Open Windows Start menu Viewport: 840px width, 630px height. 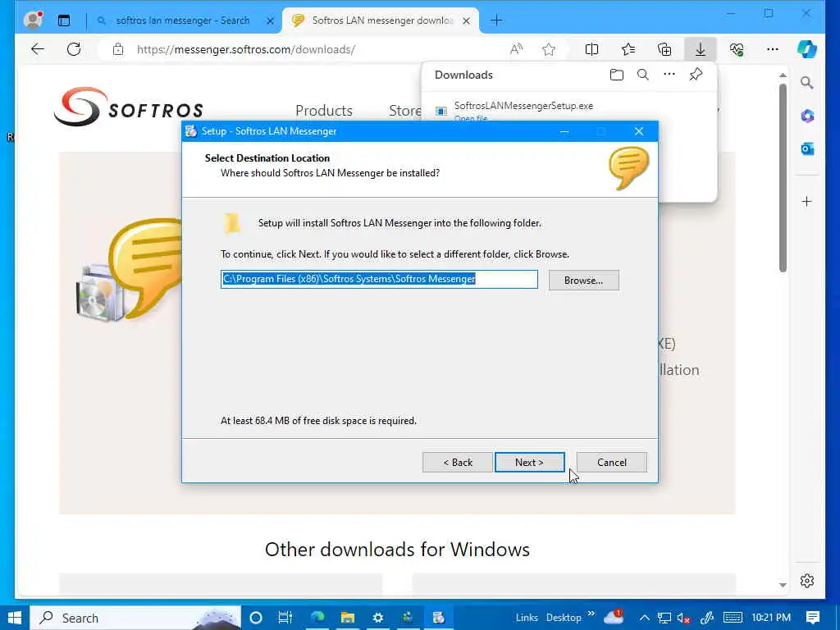tap(15, 618)
